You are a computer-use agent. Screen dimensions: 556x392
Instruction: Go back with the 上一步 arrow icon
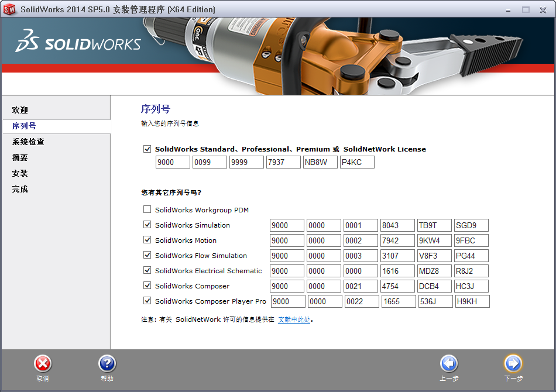[449, 364]
